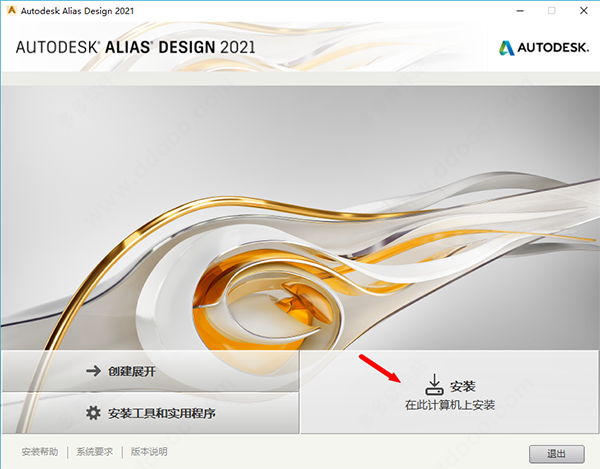The height and width of the screenshot is (469, 600).
Task: Close the Autodesk Alias Design 2021 installer
Action: 584,11
